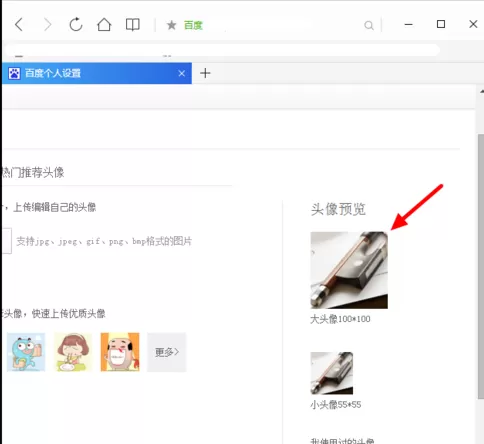
Task: Click the 大头像100*100 label
Action: pyautogui.click(x=340, y=319)
